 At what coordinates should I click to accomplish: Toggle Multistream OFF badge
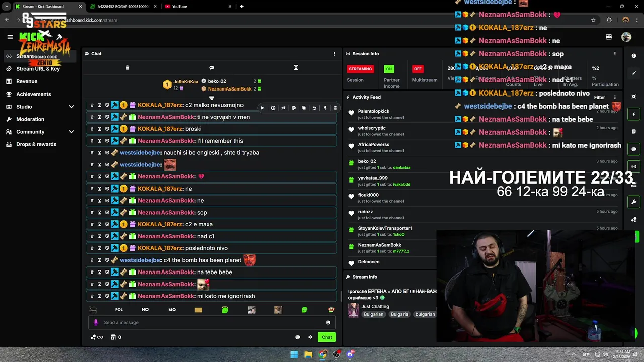[x=418, y=69]
